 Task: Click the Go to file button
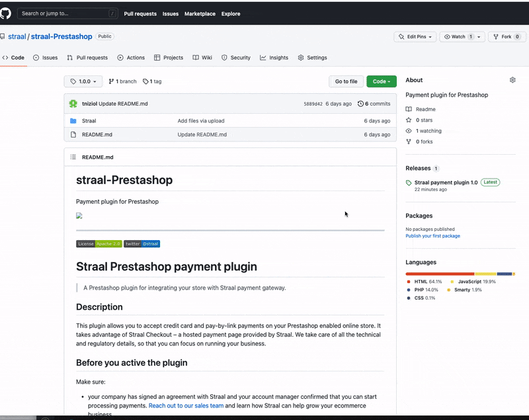pyautogui.click(x=346, y=81)
